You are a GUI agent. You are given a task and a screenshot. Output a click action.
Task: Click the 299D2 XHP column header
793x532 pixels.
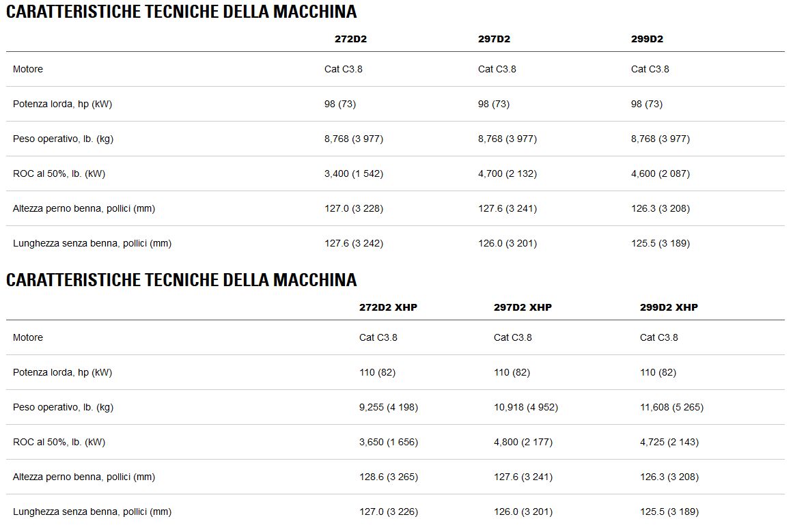pos(669,307)
